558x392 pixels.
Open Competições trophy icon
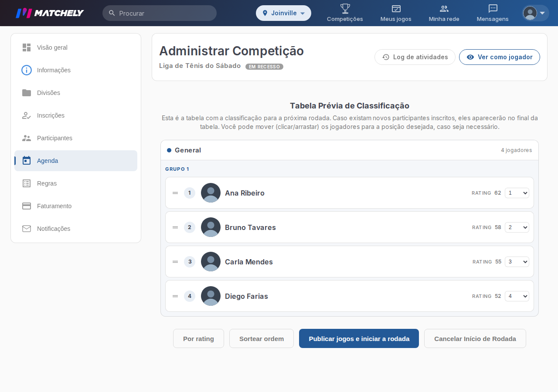tap(345, 8)
